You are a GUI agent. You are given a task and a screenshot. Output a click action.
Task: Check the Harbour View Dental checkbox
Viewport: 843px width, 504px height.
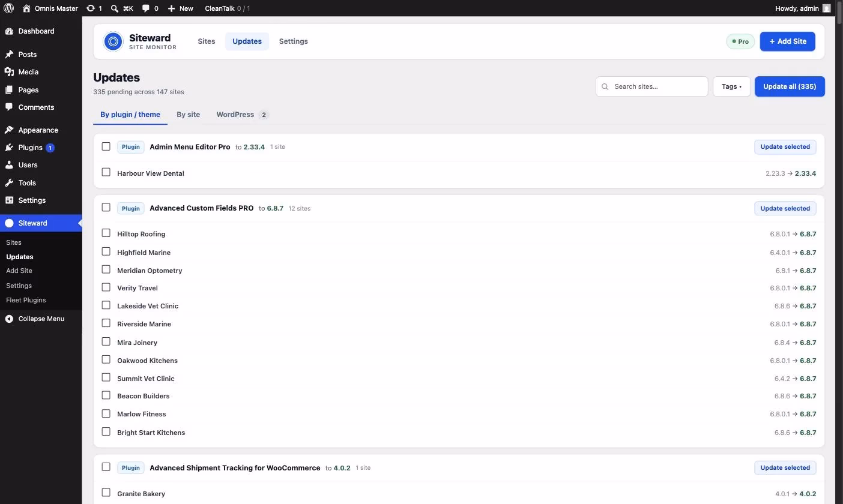coord(106,172)
